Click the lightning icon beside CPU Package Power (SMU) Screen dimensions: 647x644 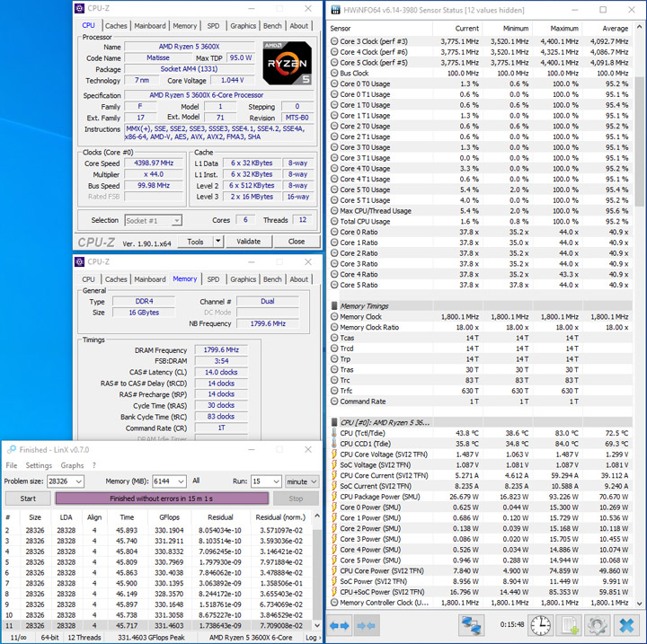[334, 497]
